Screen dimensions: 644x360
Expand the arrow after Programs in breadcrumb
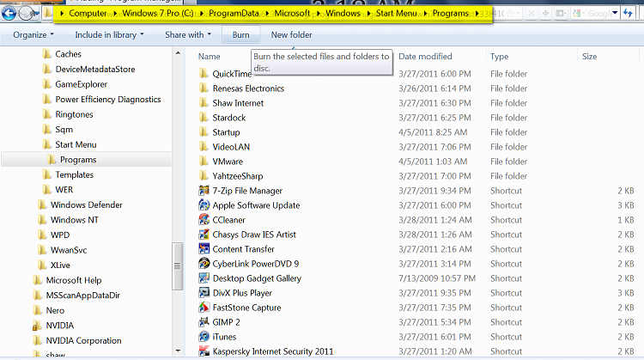coord(477,14)
